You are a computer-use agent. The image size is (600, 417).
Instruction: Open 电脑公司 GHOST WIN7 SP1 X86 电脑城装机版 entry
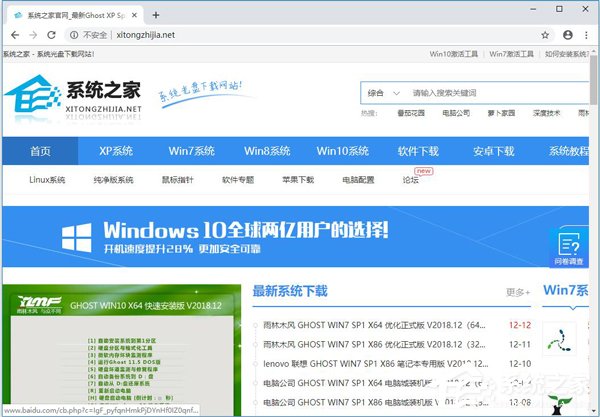[x=375, y=402]
